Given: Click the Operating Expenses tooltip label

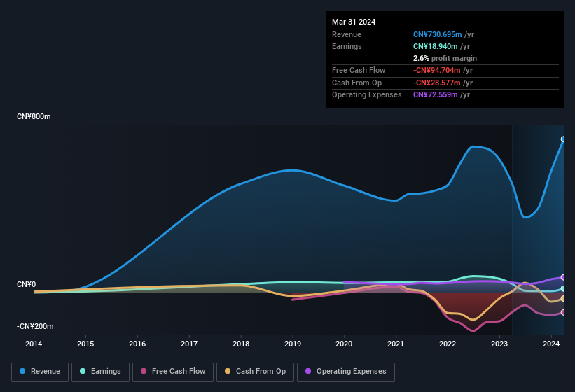Looking at the screenshot, I should 367,95.
